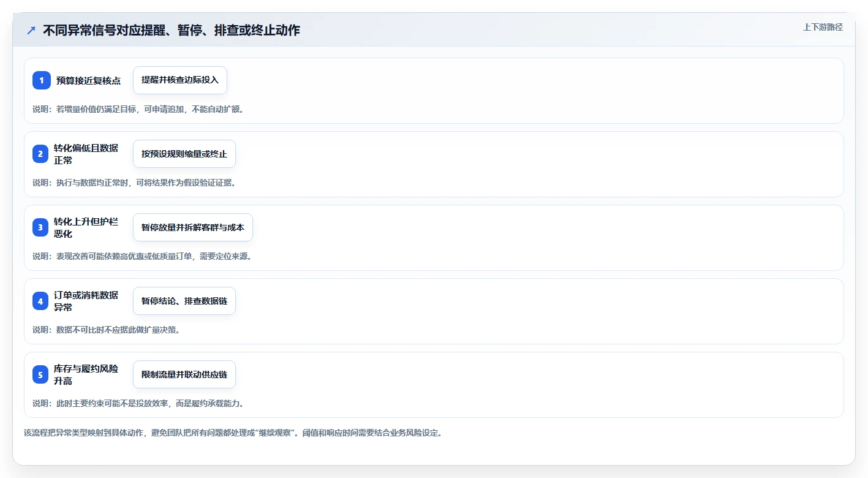The height and width of the screenshot is (478, 868).
Task: Click the 上下游路径 label in header
Action: tap(823, 27)
